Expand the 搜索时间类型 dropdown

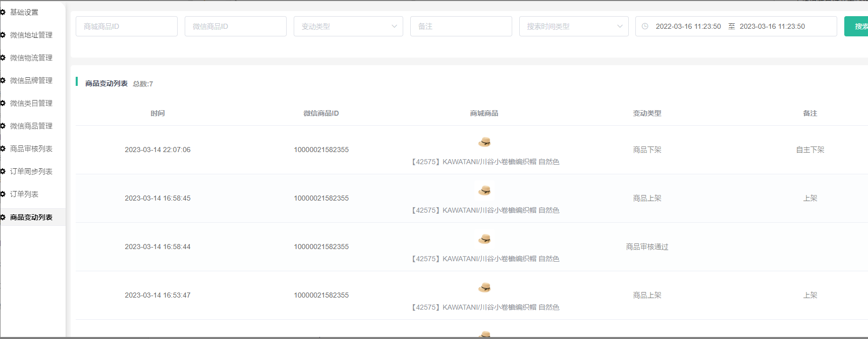coord(573,26)
